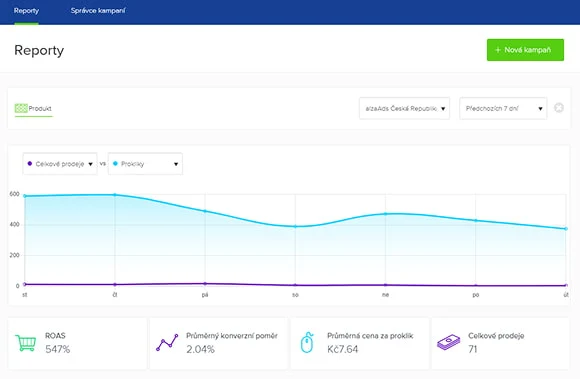
Task: Click the blue Prokliky data point at po
Action: click(476, 220)
